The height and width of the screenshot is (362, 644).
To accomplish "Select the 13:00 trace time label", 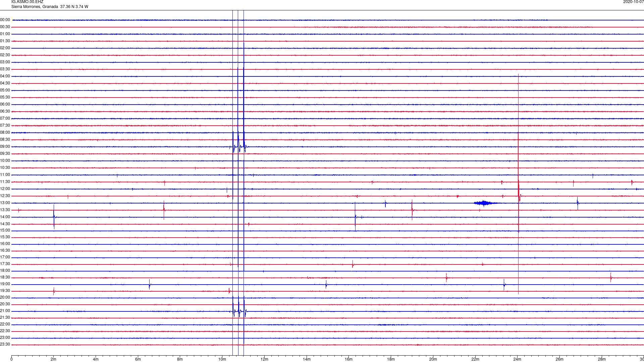I will tap(5, 203).
